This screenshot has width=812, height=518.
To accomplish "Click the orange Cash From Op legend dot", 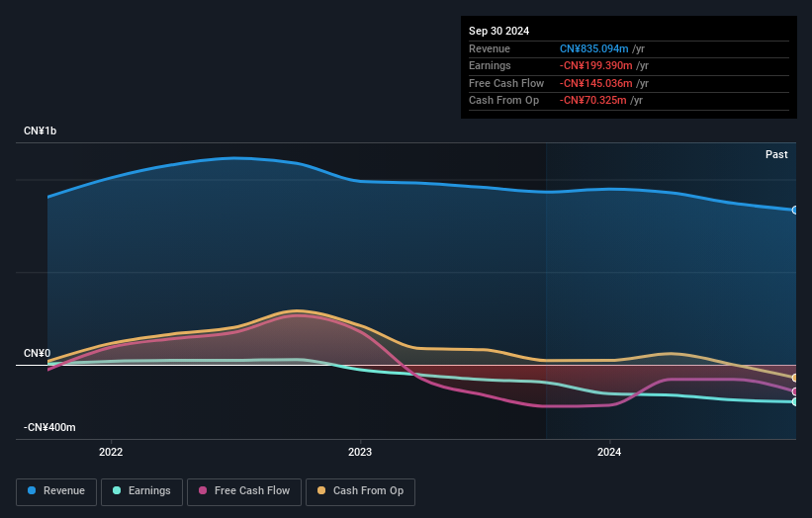I will point(321,490).
